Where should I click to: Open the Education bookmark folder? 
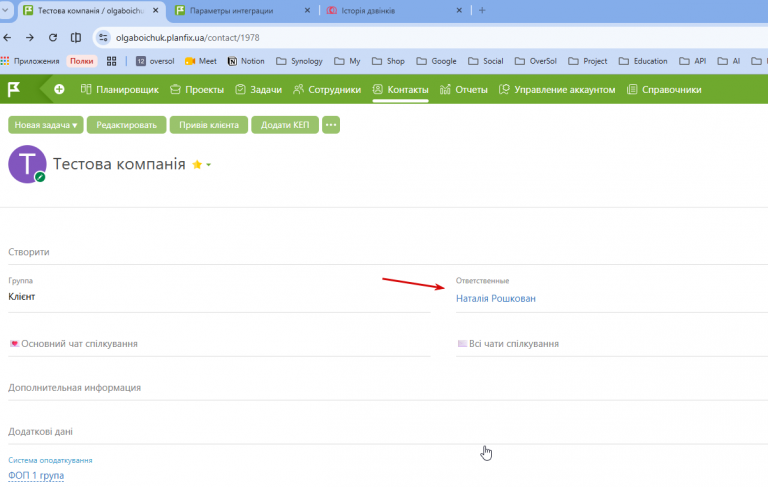point(643,61)
